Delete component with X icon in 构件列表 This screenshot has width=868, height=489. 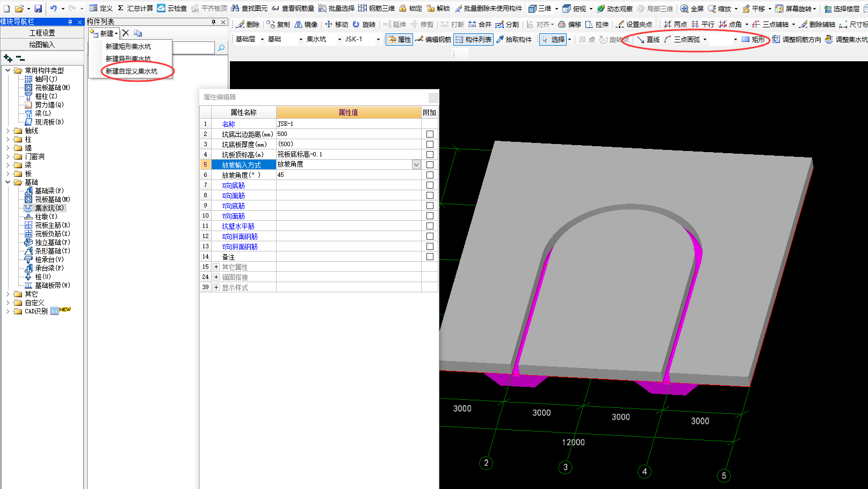point(126,33)
